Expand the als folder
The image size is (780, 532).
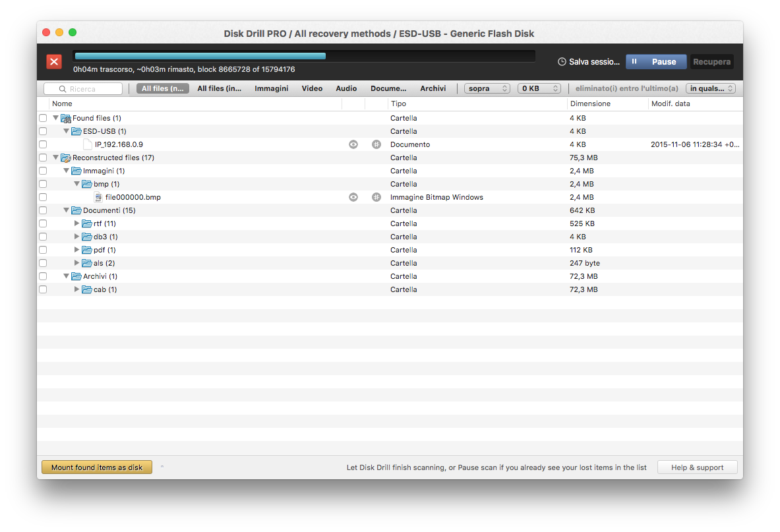(76, 263)
